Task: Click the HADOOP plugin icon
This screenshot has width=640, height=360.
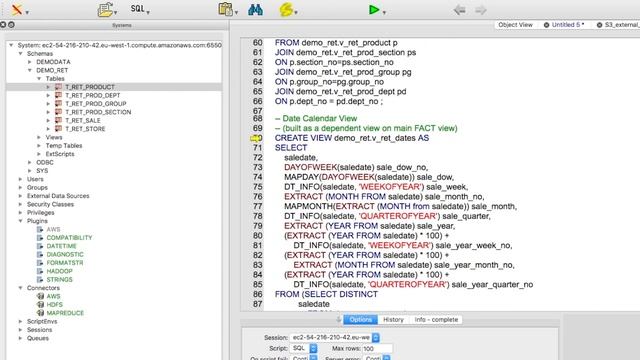Action: point(40,271)
